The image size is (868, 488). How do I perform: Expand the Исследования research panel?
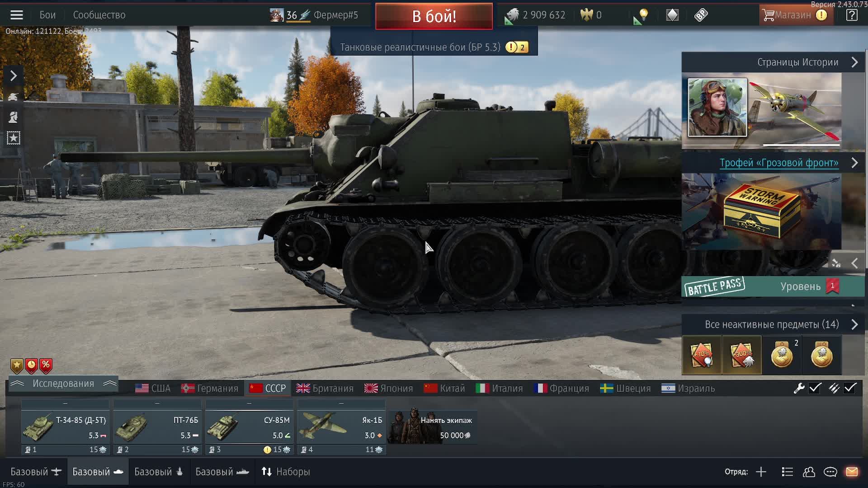pyautogui.click(x=63, y=384)
